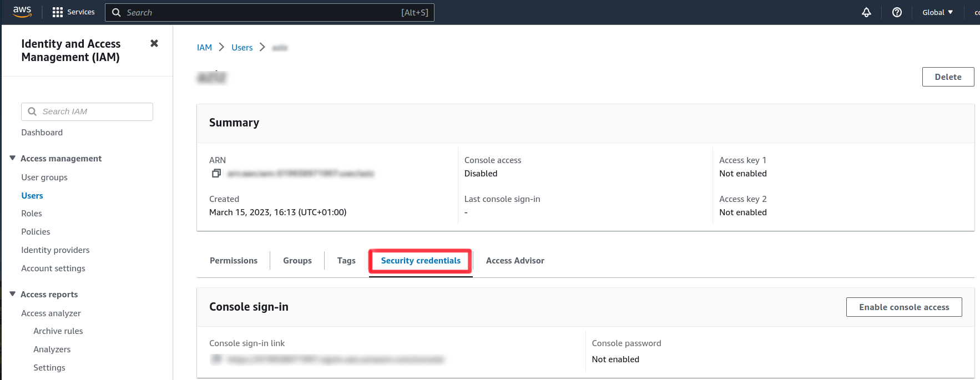Open Roles in the sidebar

[x=32, y=213]
